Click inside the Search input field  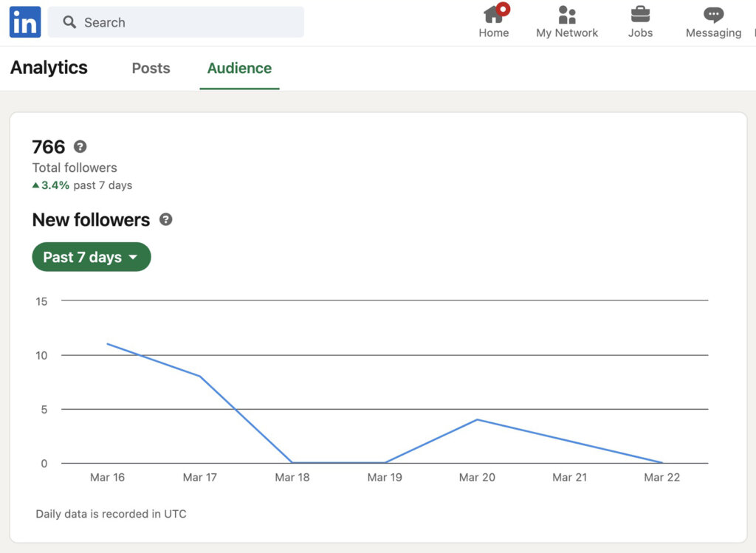(177, 22)
